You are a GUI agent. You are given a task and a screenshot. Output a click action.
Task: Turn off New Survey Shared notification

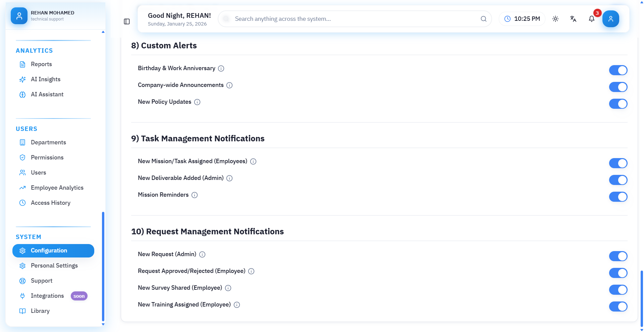[618, 290]
